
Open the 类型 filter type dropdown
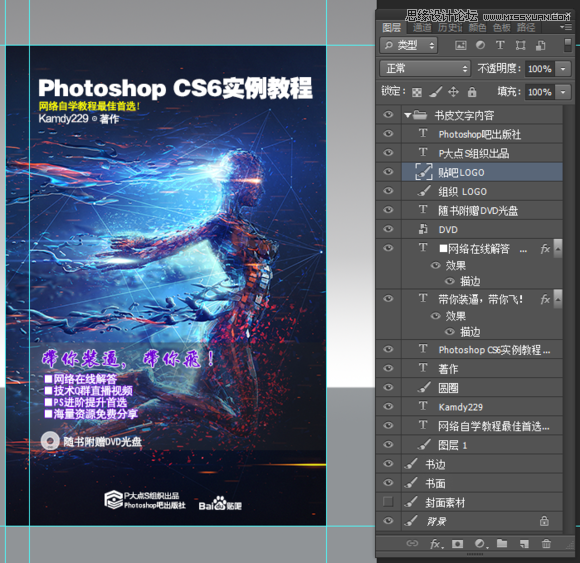[409, 45]
